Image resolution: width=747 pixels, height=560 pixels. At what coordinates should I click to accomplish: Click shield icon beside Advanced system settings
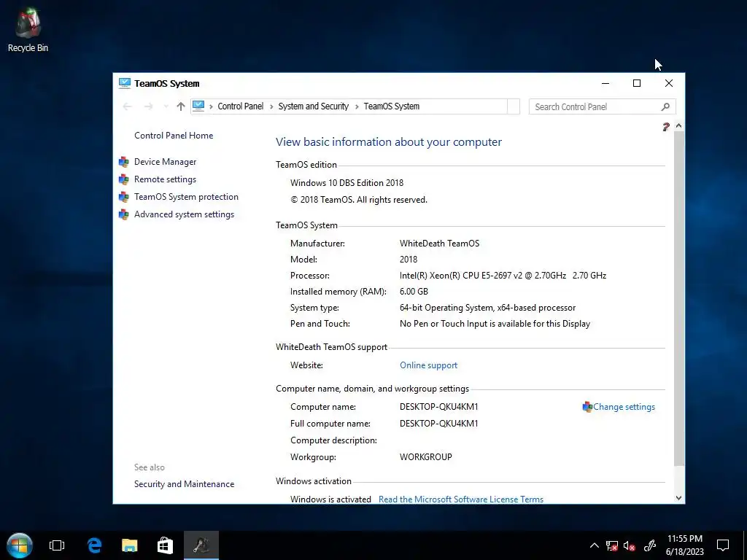point(124,215)
